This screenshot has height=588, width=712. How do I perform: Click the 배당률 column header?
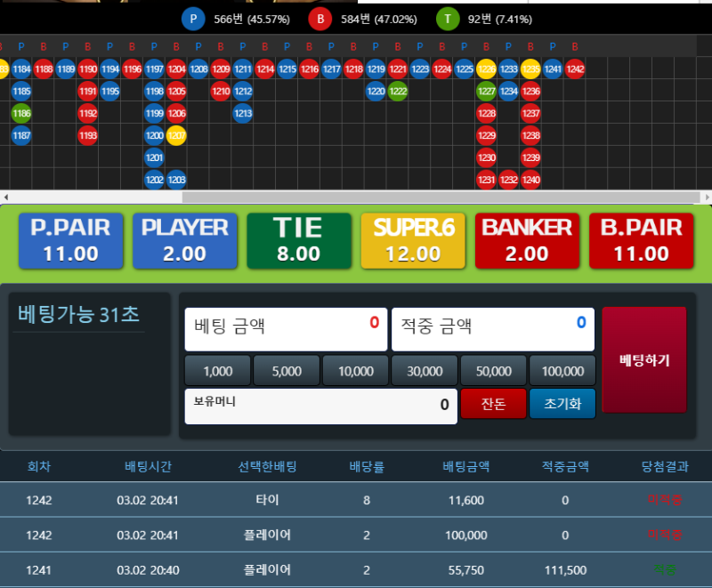tap(367, 466)
